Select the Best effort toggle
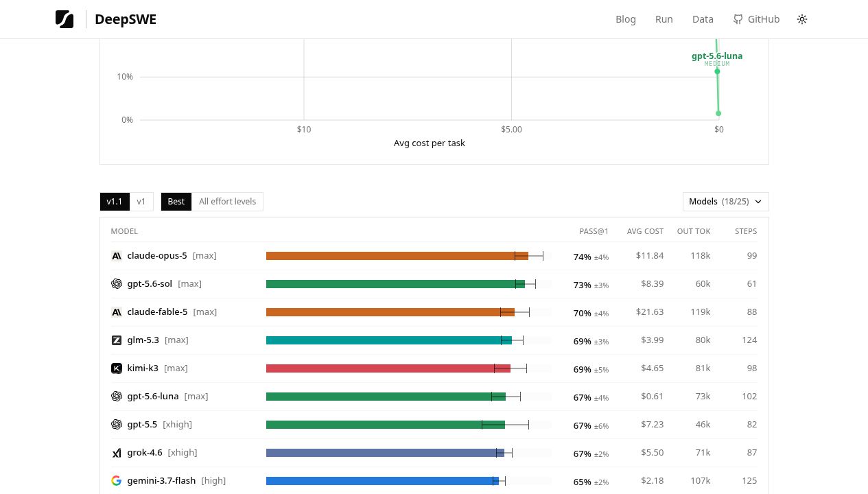The height and width of the screenshot is (494, 868). pos(176,202)
